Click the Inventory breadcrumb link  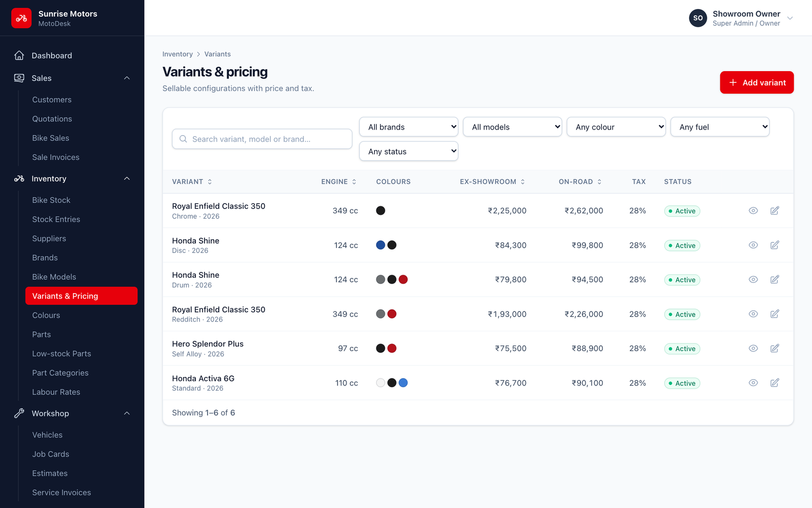[178, 54]
